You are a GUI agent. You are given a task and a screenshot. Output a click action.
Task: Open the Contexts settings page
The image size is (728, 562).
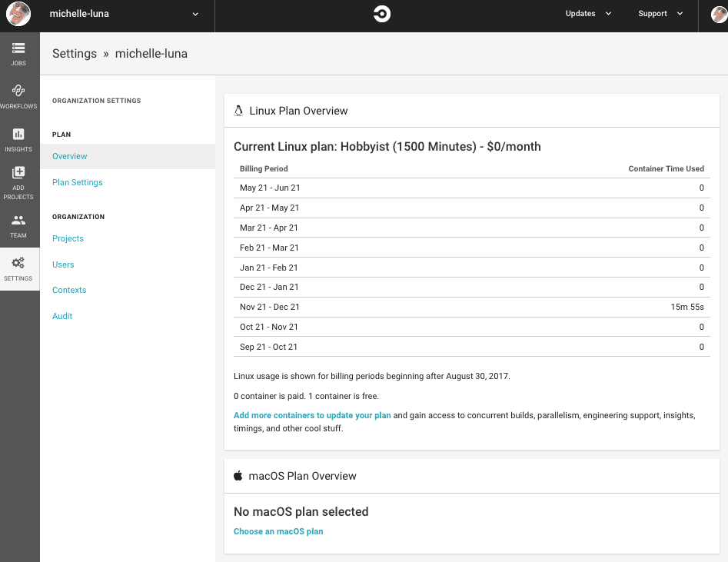[x=69, y=290]
